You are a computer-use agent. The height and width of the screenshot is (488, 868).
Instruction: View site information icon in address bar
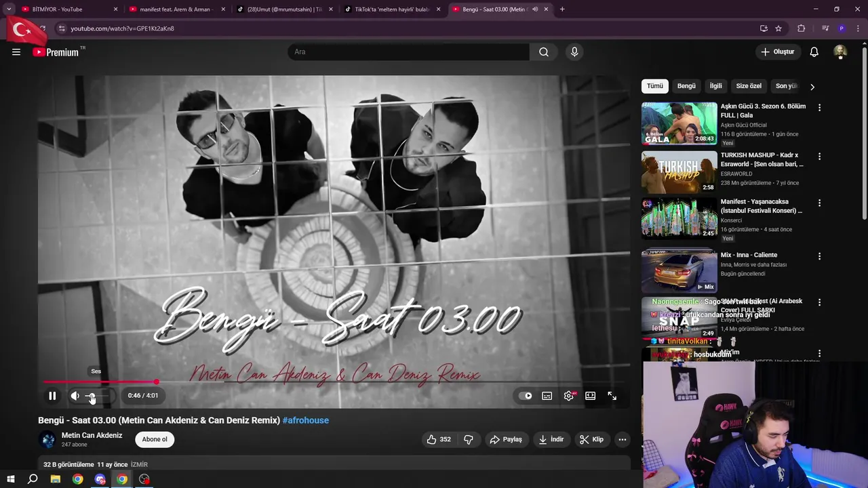pos(62,28)
